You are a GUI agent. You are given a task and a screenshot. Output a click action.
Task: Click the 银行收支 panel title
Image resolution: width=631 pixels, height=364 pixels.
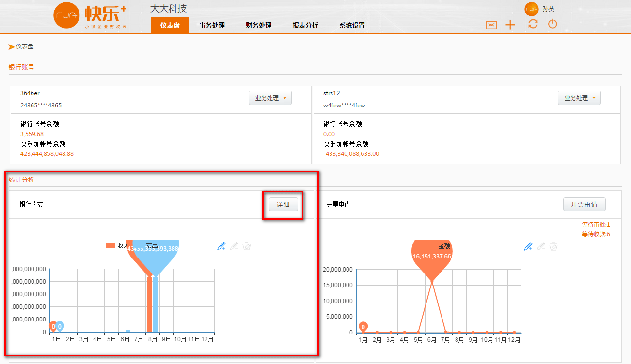point(32,204)
